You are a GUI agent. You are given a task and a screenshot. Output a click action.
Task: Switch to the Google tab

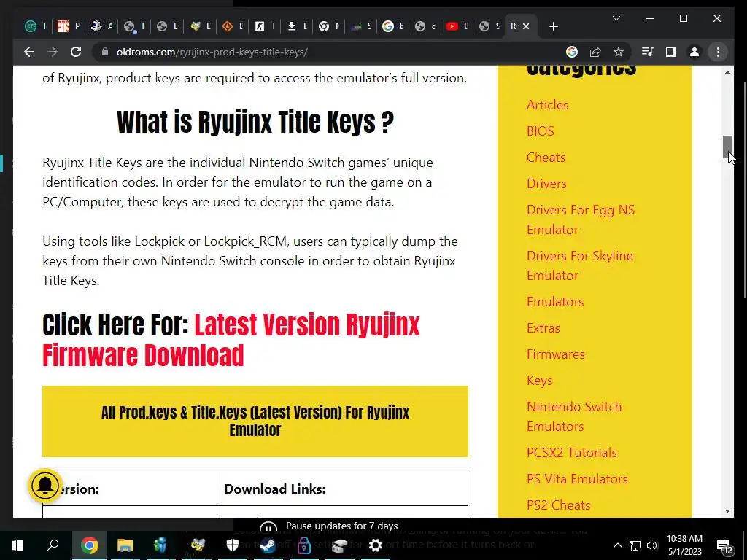tap(393, 26)
